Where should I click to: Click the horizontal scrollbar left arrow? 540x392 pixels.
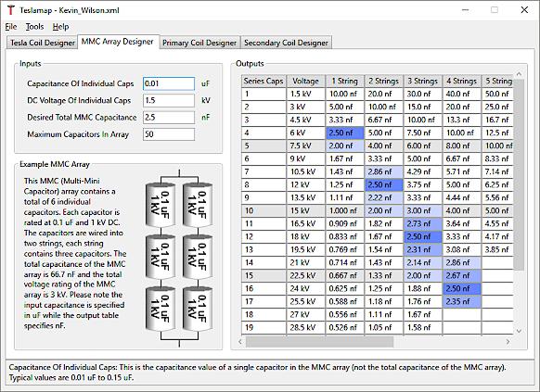point(240,341)
